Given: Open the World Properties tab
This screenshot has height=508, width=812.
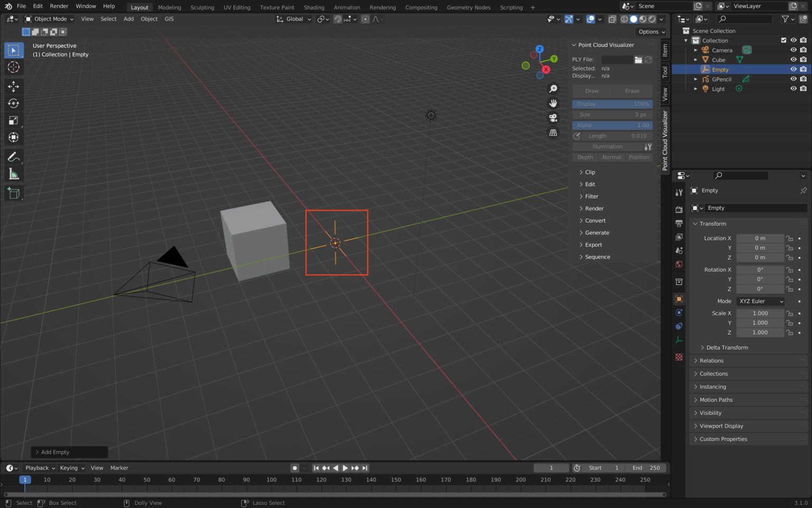Looking at the screenshot, I should pyautogui.click(x=679, y=265).
